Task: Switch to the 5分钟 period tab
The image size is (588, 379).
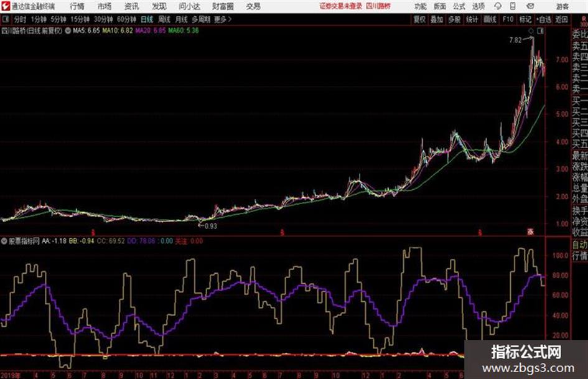Action: 58,19
